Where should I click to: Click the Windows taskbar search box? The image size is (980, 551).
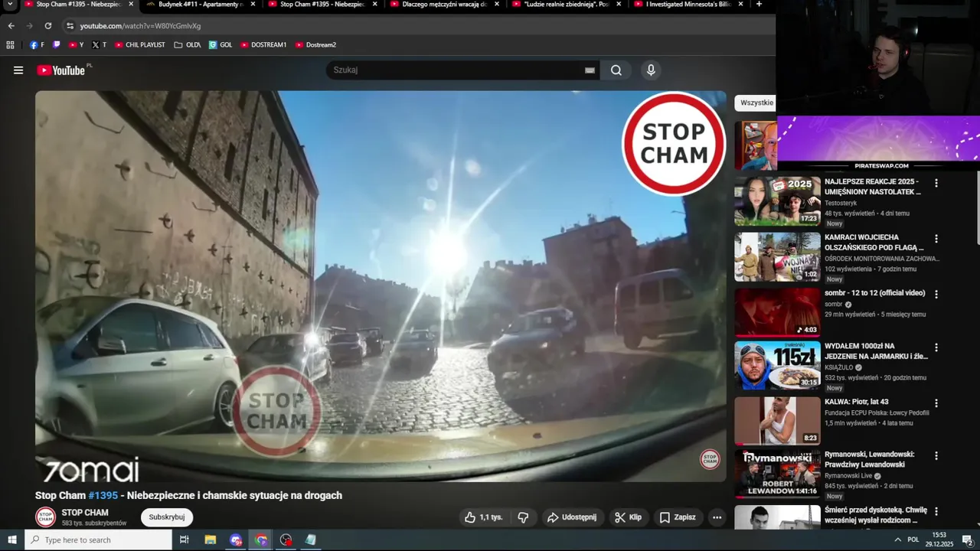pos(99,540)
